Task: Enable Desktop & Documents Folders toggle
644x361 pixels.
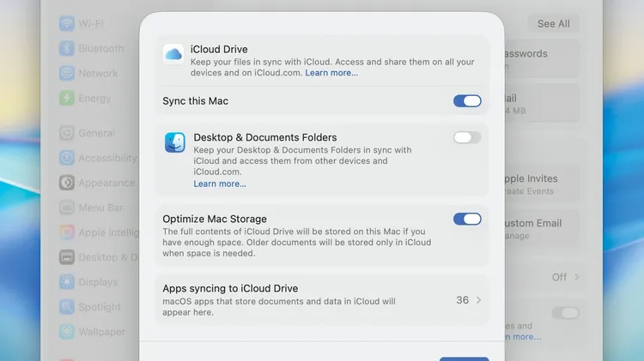Action: pos(467,137)
